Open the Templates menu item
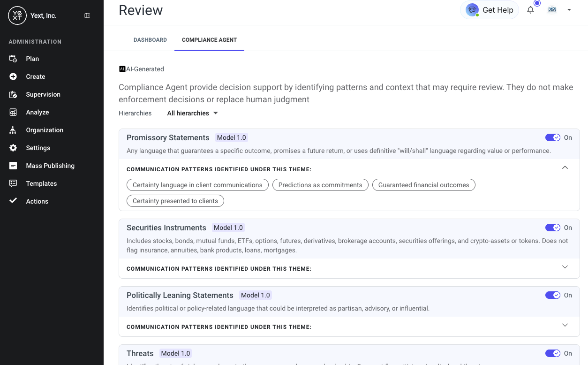This screenshot has width=588, height=365. click(x=41, y=183)
